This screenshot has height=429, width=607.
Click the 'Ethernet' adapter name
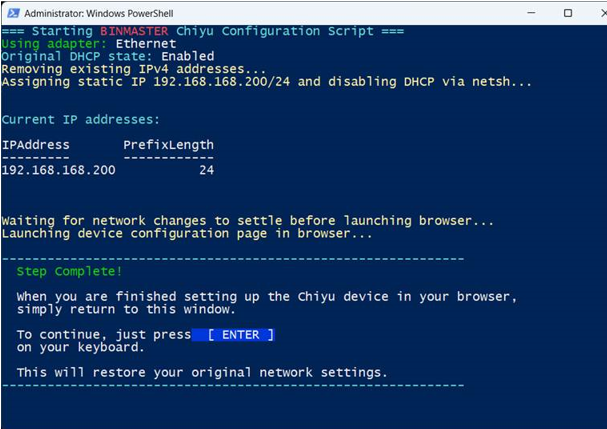[x=146, y=43]
